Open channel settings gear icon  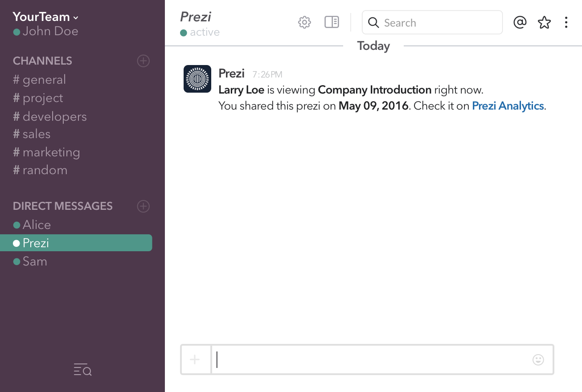304,22
